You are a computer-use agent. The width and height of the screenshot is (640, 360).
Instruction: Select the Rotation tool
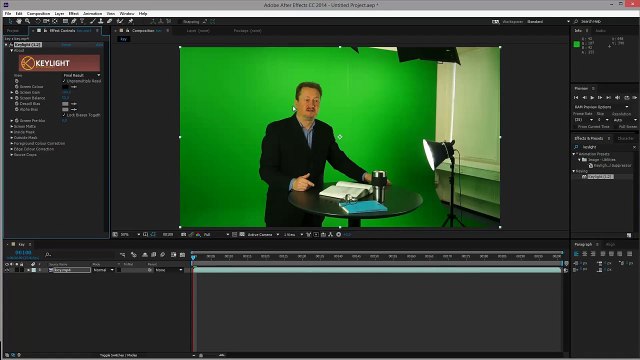pos(38,21)
